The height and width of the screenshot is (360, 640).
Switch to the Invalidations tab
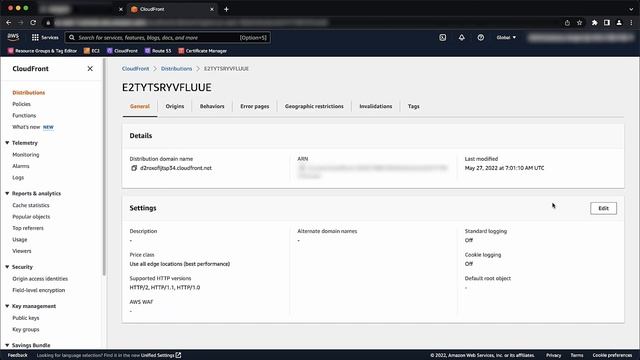pyautogui.click(x=376, y=106)
